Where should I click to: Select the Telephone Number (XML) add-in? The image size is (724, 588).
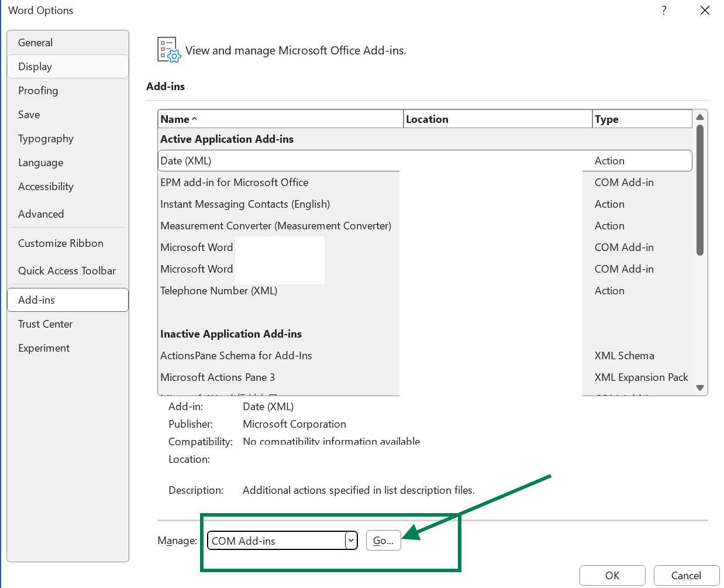219,290
